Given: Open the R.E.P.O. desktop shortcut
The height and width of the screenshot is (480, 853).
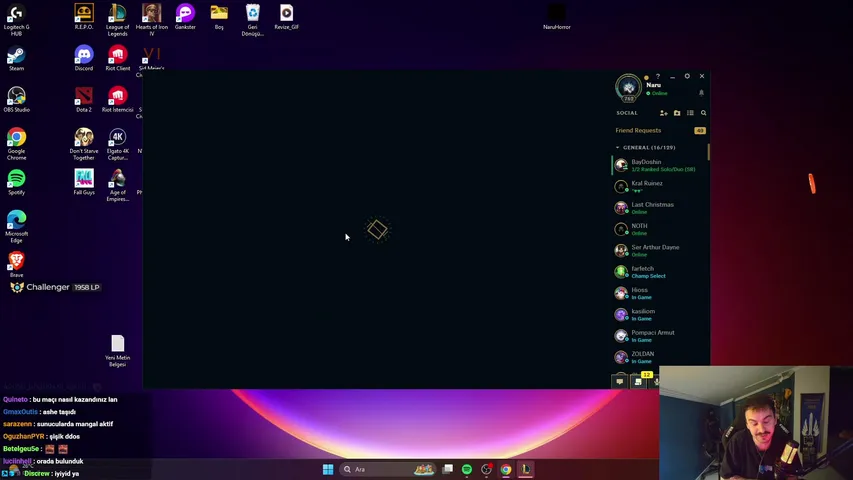Looking at the screenshot, I should [84, 16].
